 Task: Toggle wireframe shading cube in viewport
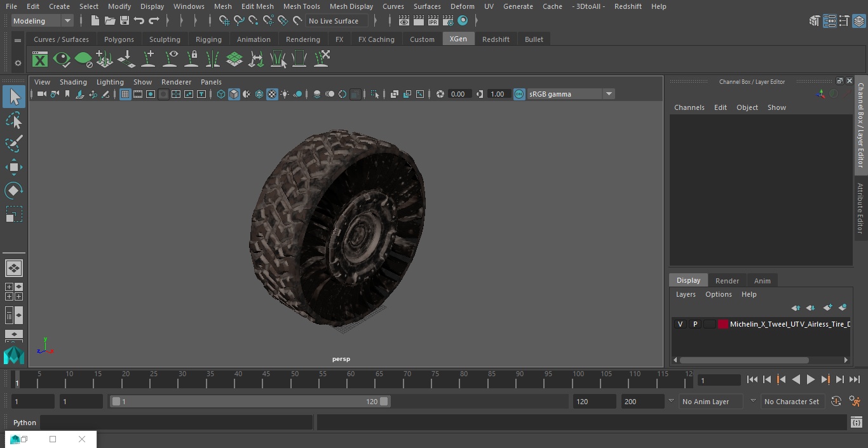[221, 94]
